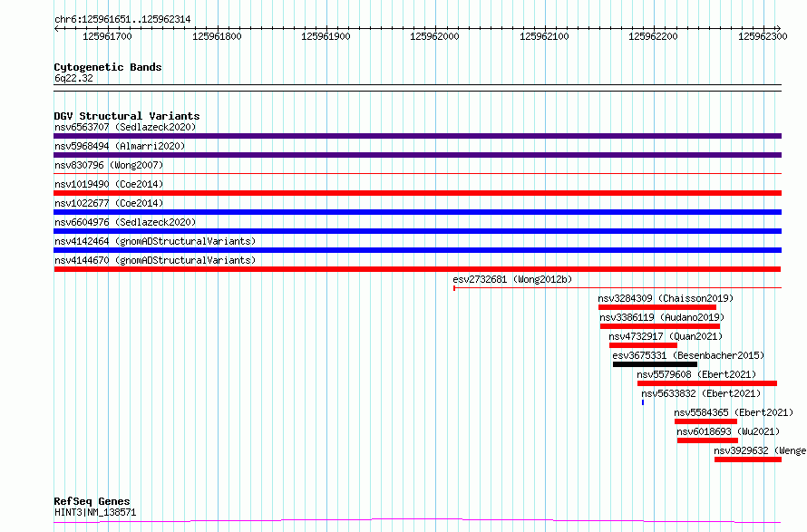The image size is (807, 532).
Task: Click the nsv3929632 red variant bar
Action: point(747,459)
